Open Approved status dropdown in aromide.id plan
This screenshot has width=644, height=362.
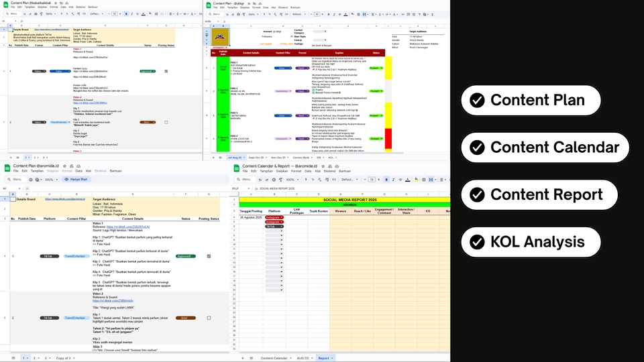point(186,255)
